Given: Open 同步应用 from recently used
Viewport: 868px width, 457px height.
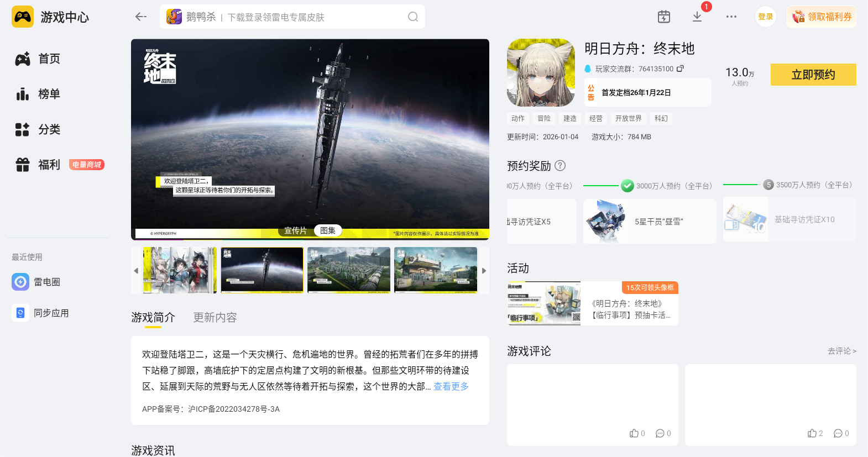Looking at the screenshot, I should (x=41, y=313).
